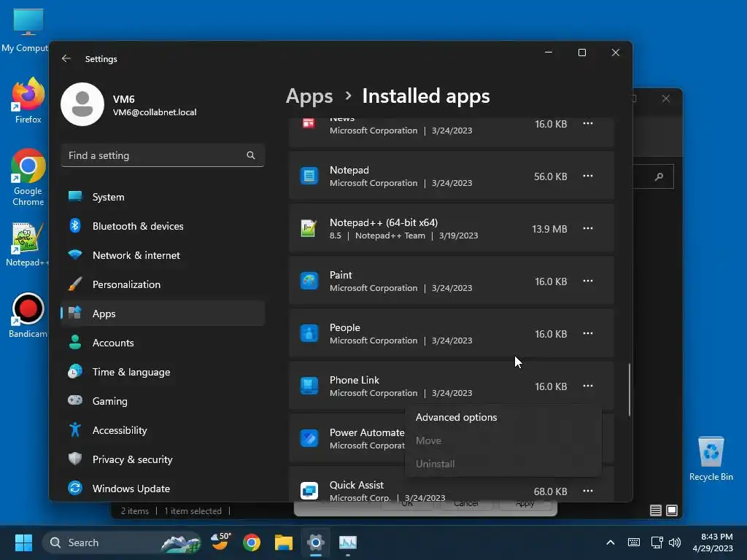Go to Gaming settings
This screenshot has height=560, width=747.
coord(163,401)
